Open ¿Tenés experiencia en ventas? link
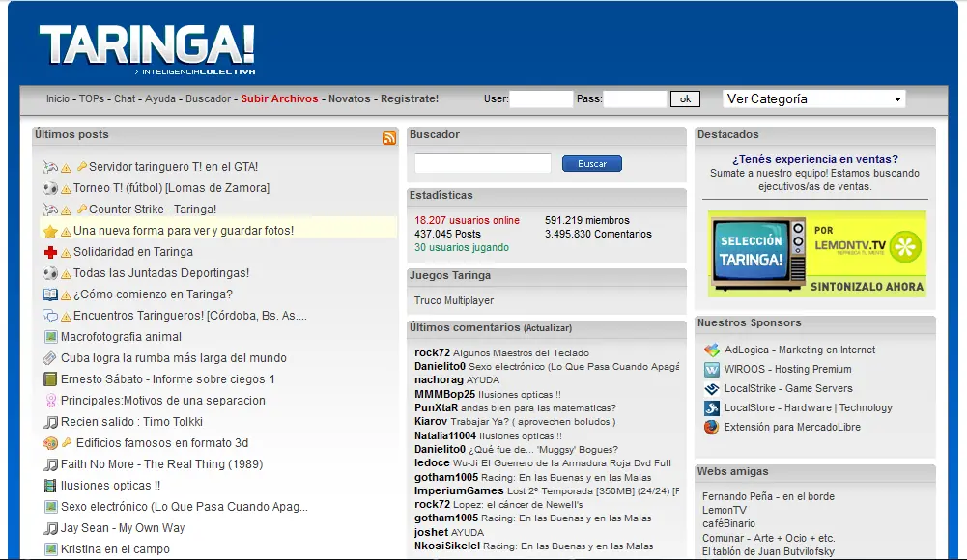This screenshot has width=967, height=560. point(815,159)
